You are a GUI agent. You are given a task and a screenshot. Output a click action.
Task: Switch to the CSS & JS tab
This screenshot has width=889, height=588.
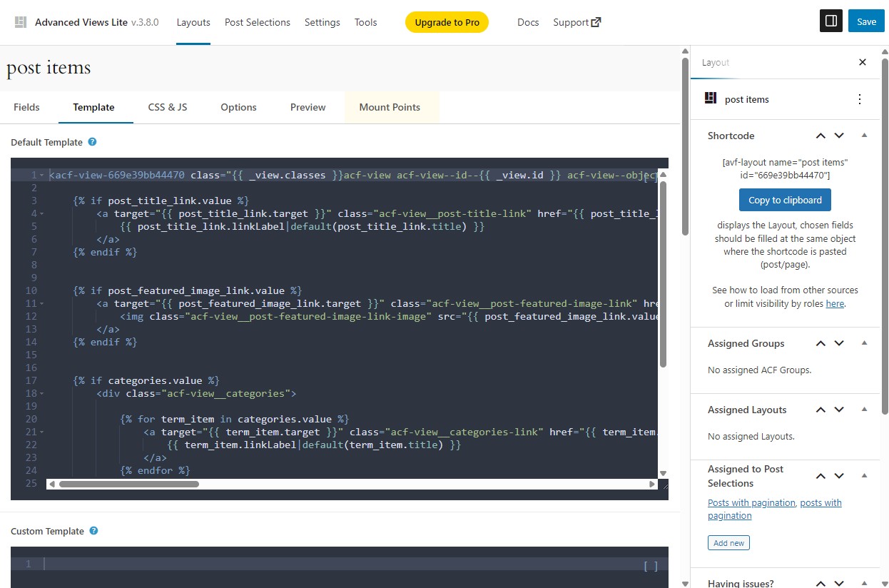point(167,107)
